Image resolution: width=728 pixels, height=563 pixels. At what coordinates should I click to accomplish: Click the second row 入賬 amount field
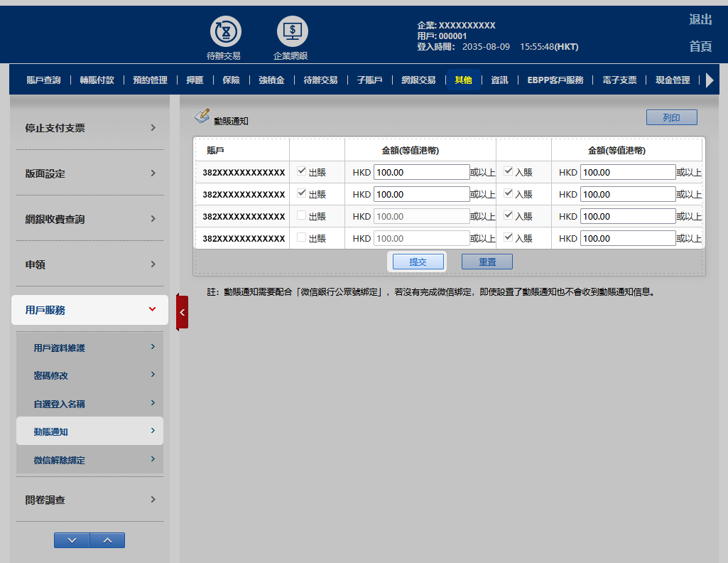pos(627,194)
